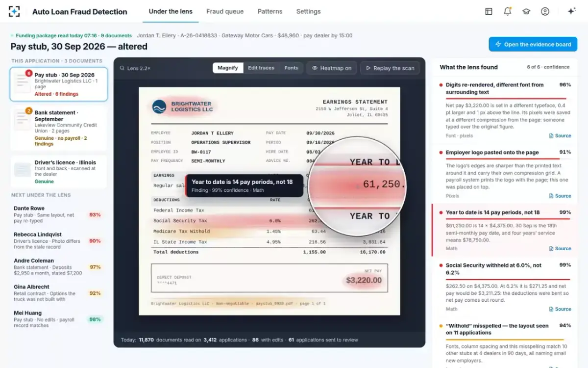The height and width of the screenshot is (368, 588).
Task: Open the Patterns tab
Action: 270,11
